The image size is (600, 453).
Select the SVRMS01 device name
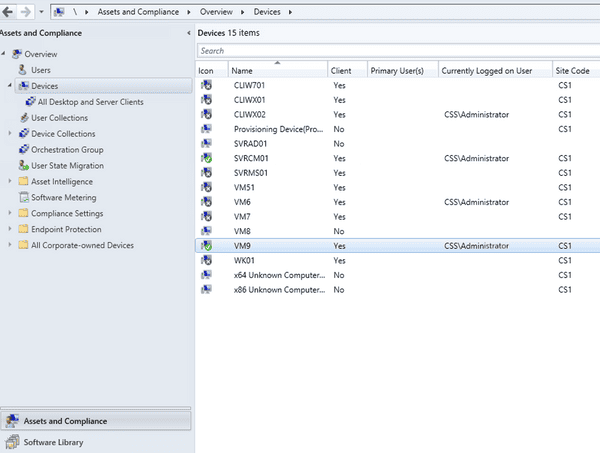(x=251, y=173)
